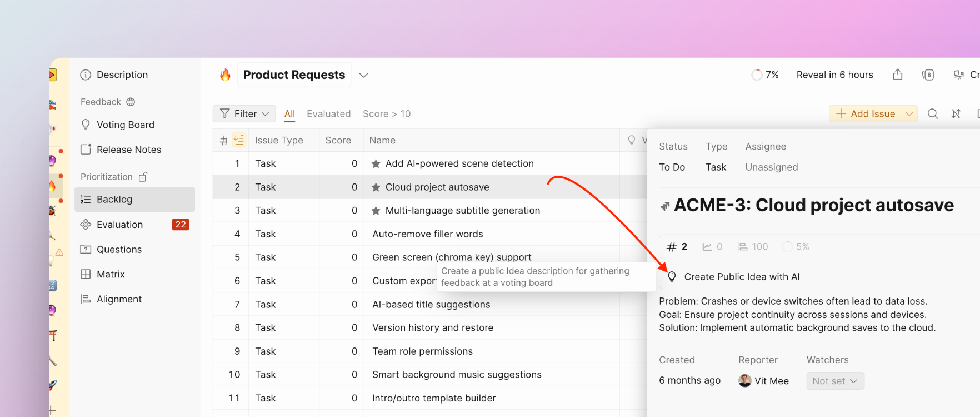This screenshot has width=980, height=417.
Task: Click reporter Vit Mee avatar
Action: (744, 381)
